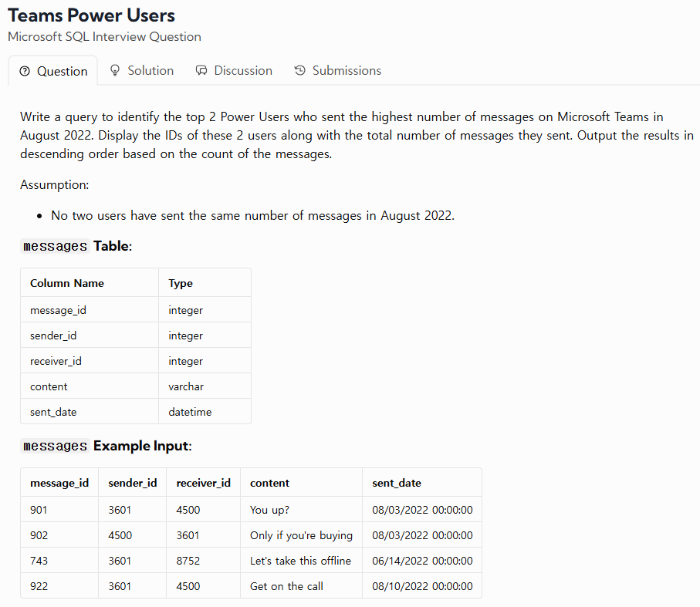Viewport: 700px width, 607px height.
Task: Click the history clock icon beside Submissions
Action: [299, 70]
